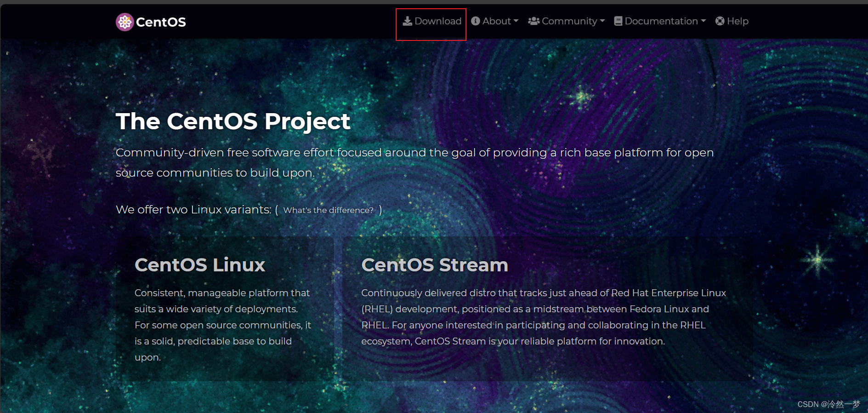The height and width of the screenshot is (413, 868).
Task: Click the Documentation book icon
Action: point(618,21)
